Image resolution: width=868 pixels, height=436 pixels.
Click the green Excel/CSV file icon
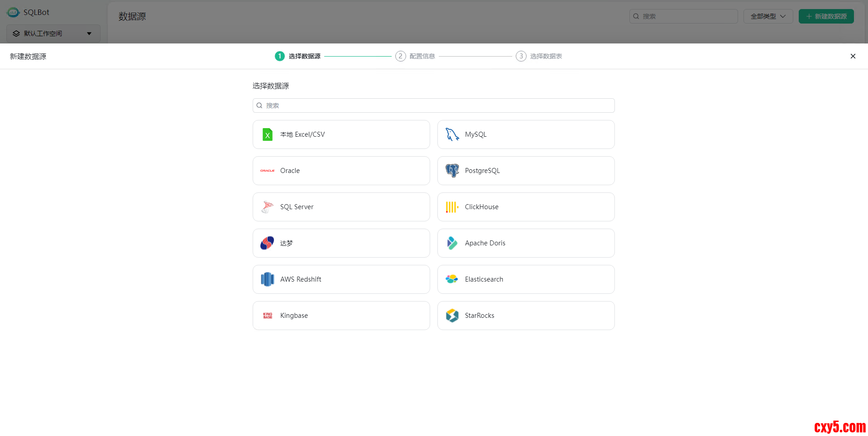coord(268,134)
